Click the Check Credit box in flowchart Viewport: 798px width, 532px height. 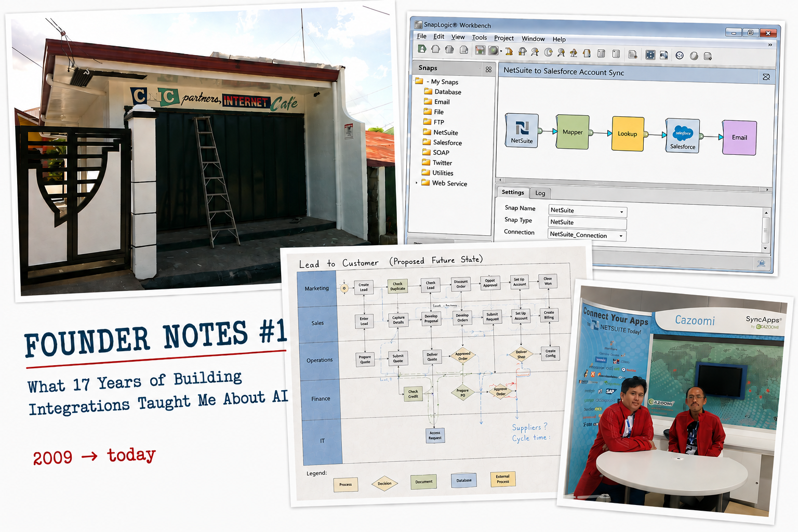click(x=413, y=394)
